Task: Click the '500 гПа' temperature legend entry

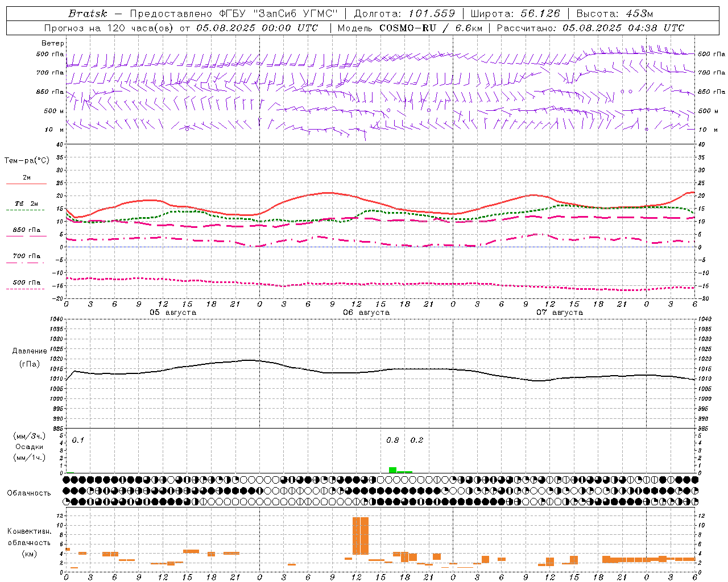Action: (x=27, y=282)
